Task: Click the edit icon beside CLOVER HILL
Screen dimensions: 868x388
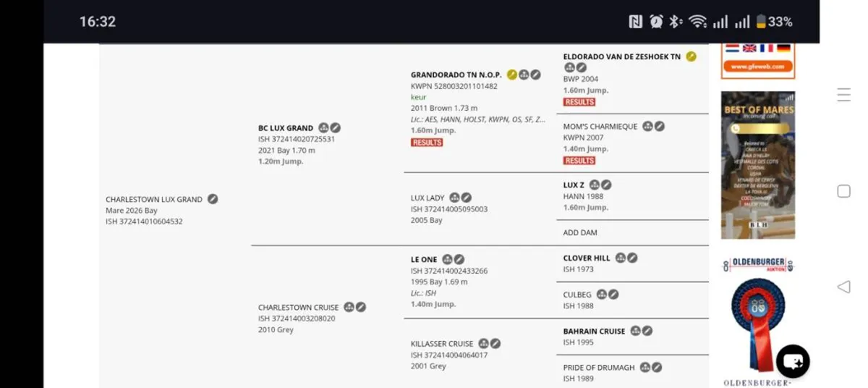Action: [632, 258]
